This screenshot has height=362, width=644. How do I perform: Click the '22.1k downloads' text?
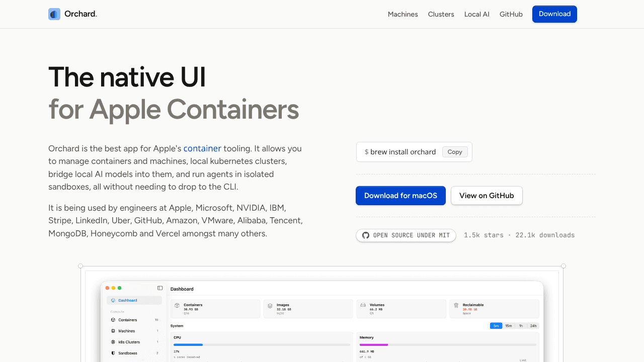[545, 235]
